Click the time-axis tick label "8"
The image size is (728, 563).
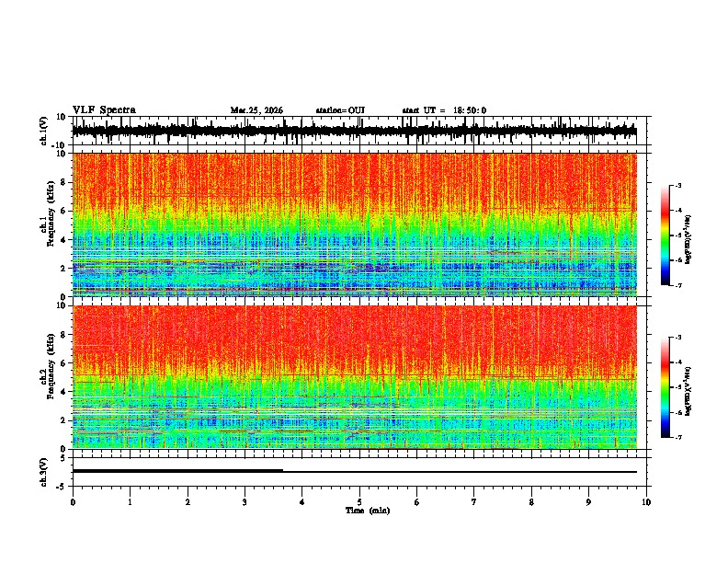531,502
